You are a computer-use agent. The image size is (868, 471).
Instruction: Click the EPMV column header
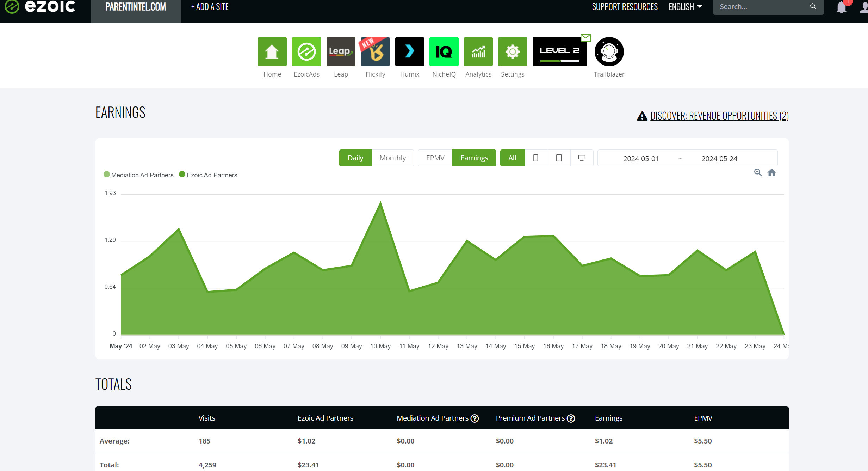pos(703,418)
